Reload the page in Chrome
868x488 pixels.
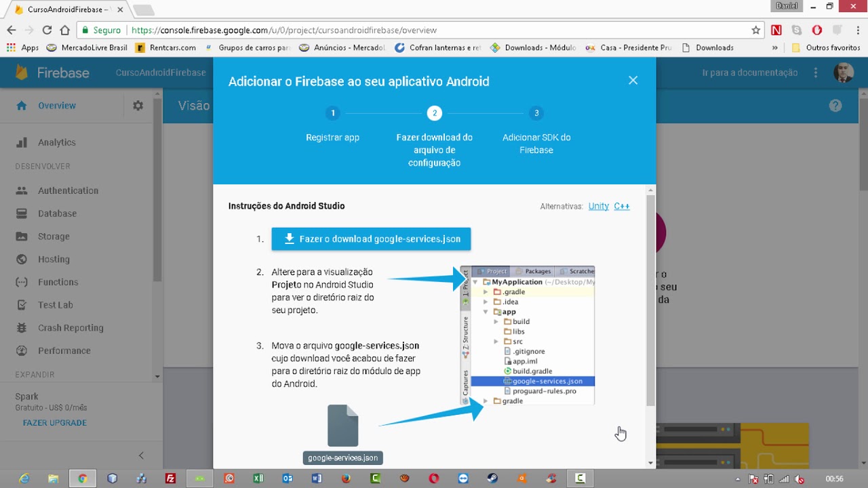click(47, 30)
